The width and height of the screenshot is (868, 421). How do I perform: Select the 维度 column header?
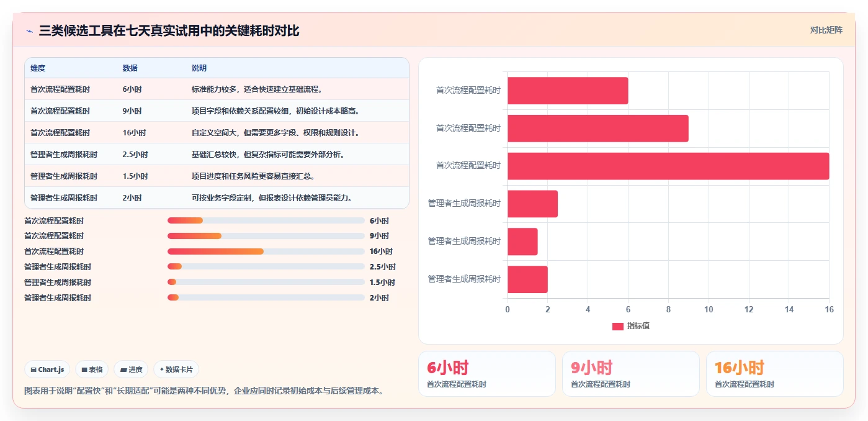38,68
